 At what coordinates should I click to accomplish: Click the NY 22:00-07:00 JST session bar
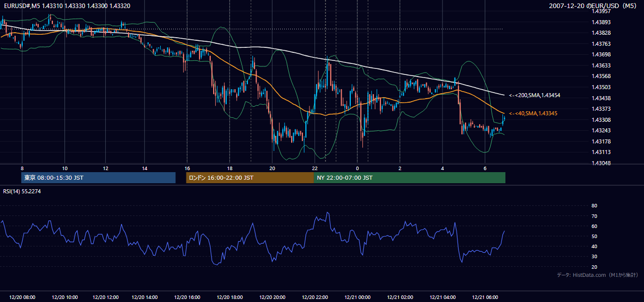pos(410,178)
